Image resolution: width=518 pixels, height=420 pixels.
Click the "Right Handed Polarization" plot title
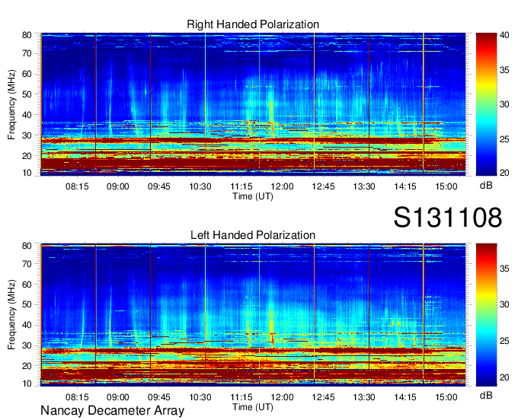coord(253,24)
